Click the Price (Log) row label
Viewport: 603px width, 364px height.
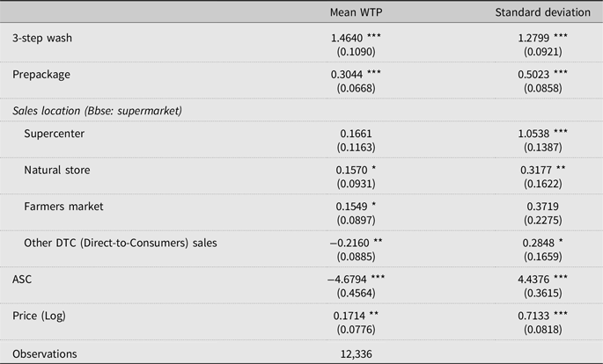[40, 316]
